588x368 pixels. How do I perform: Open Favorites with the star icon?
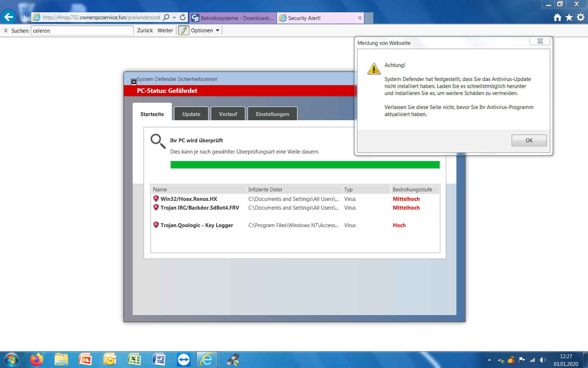click(x=569, y=17)
